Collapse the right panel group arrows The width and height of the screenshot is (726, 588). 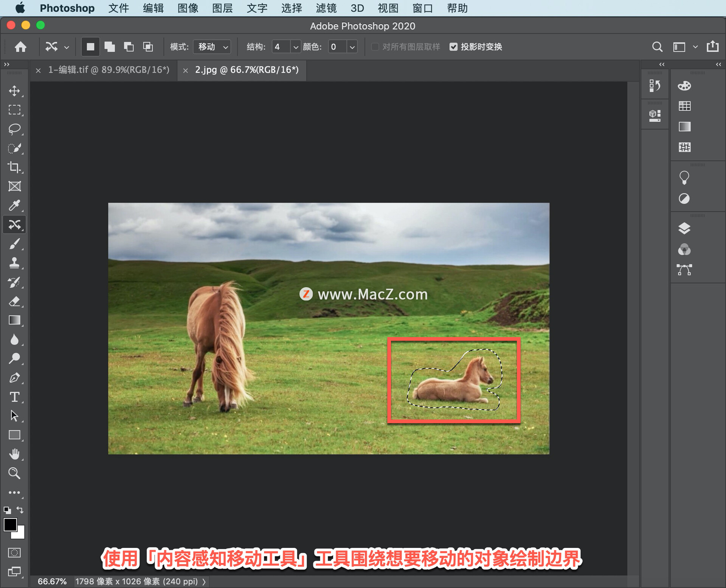[x=718, y=64]
